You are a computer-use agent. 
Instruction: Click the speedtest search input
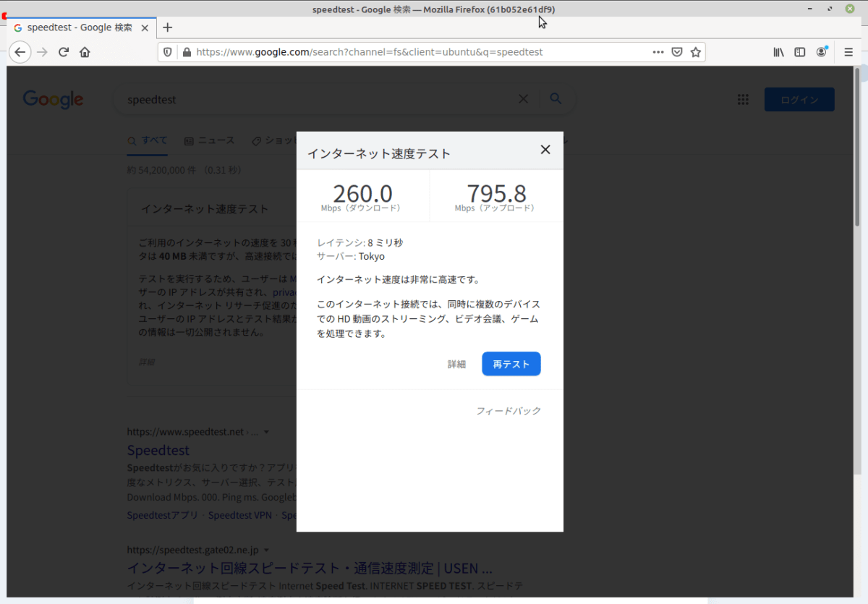point(318,99)
